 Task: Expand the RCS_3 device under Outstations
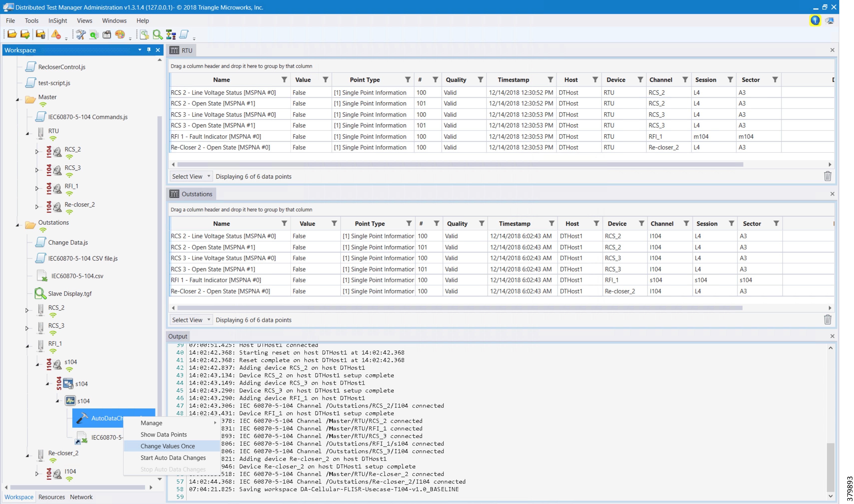coord(27,328)
